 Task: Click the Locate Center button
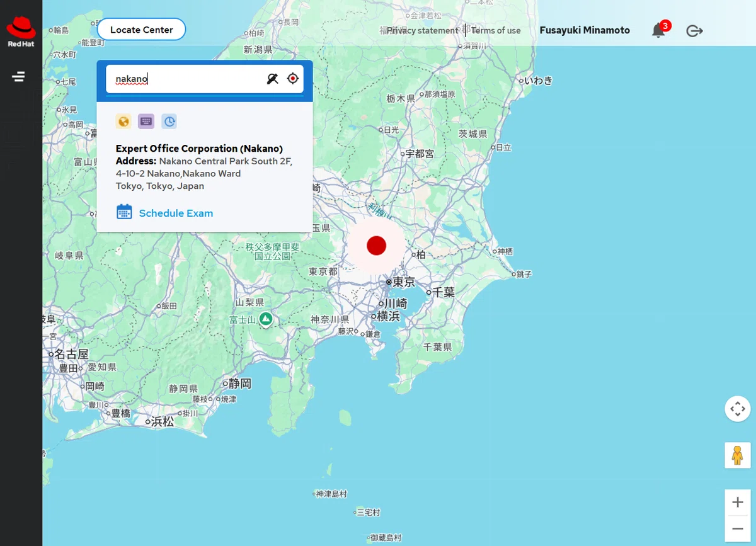142,30
